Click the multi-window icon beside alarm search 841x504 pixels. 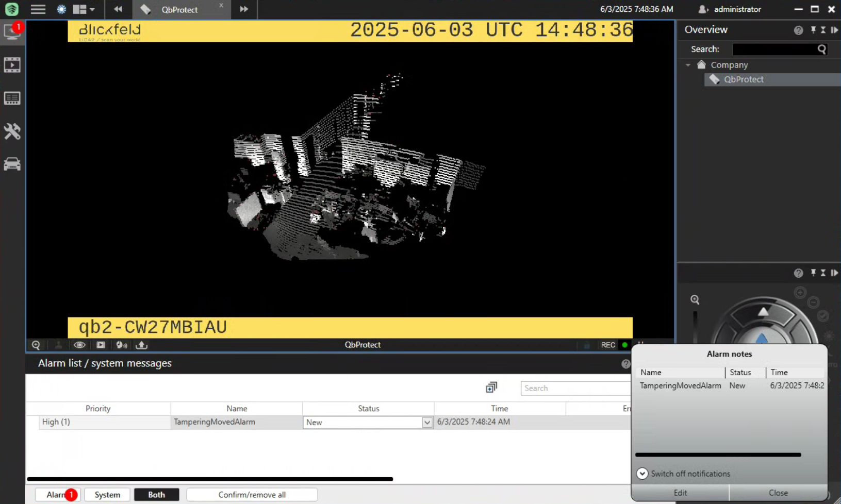pyautogui.click(x=491, y=388)
